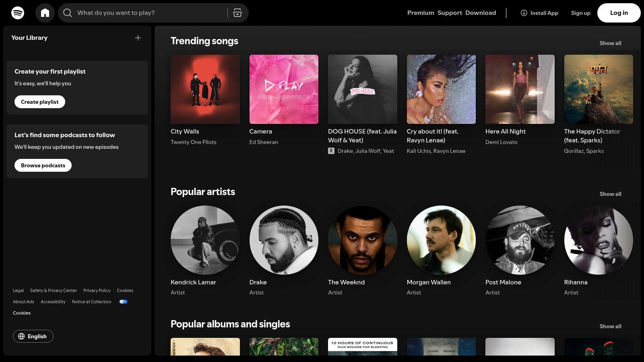Open the Privacy Policy link
The width and height of the screenshot is (644, 362).
pyautogui.click(x=97, y=290)
